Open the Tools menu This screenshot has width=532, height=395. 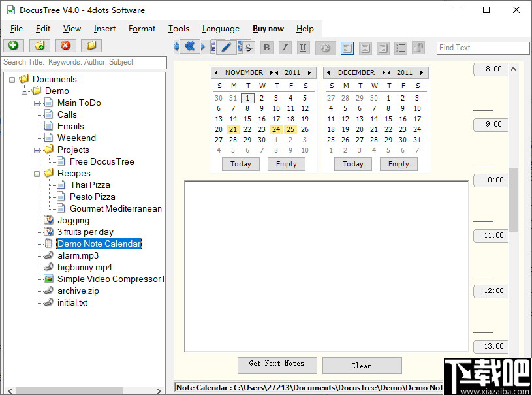pyautogui.click(x=179, y=29)
